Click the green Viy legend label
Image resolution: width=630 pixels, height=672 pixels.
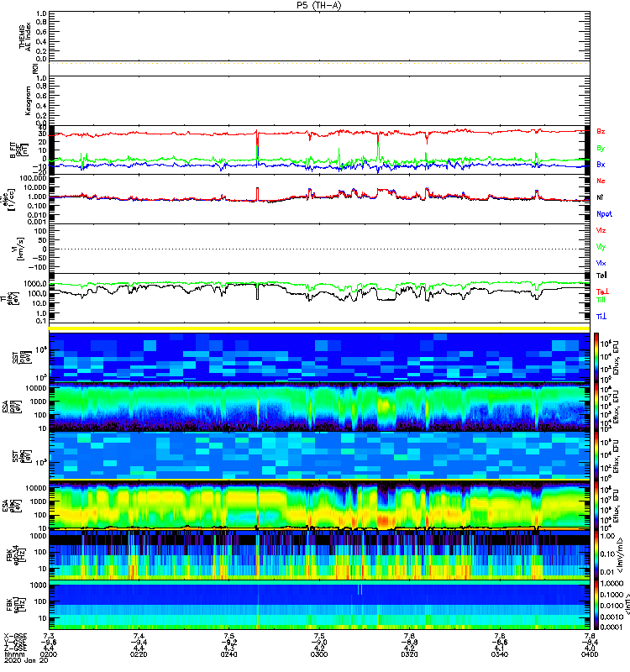601,247
